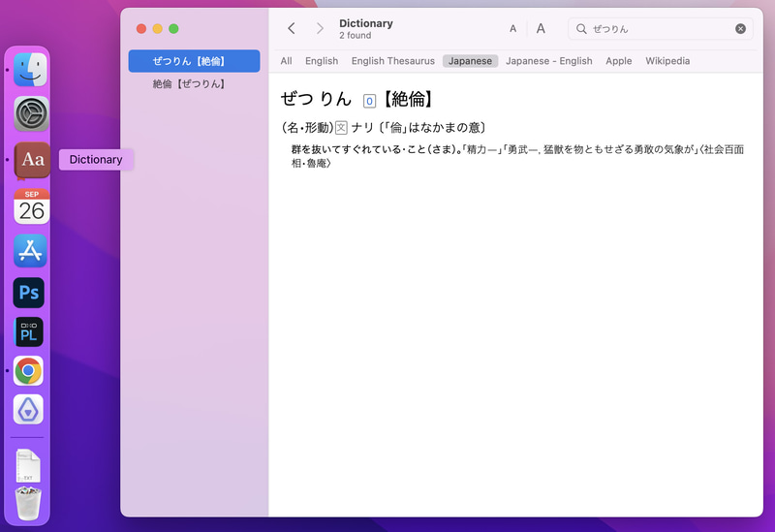The width and height of the screenshot is (775, 532).
Task: Go forward with the right chevron
Action: point(320,29)
